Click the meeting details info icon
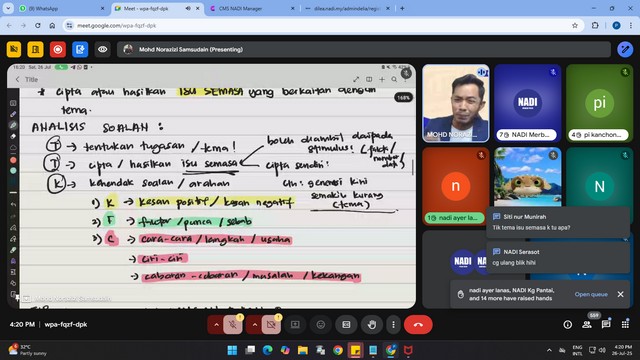 [x=568, y=324]
